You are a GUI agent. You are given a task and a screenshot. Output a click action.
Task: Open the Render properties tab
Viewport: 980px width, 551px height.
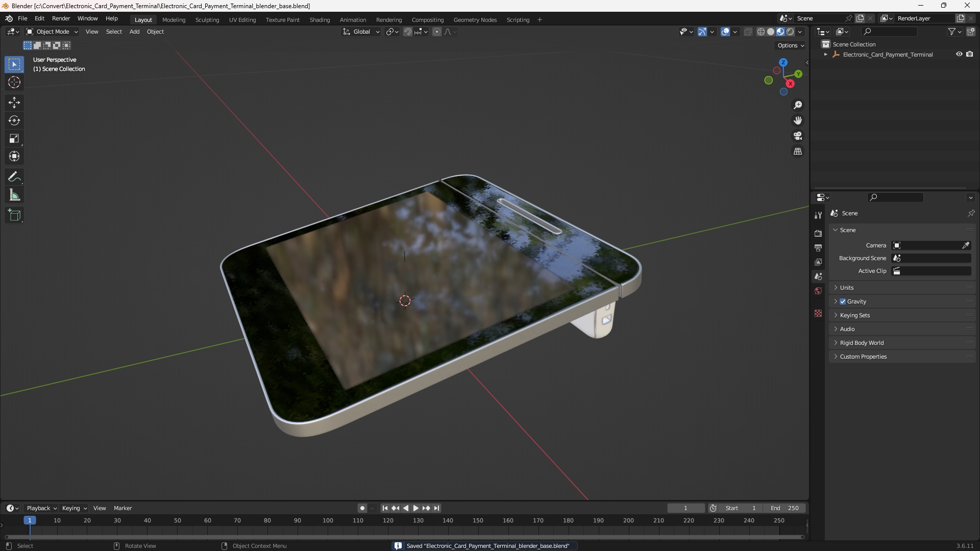pos(818,233)
